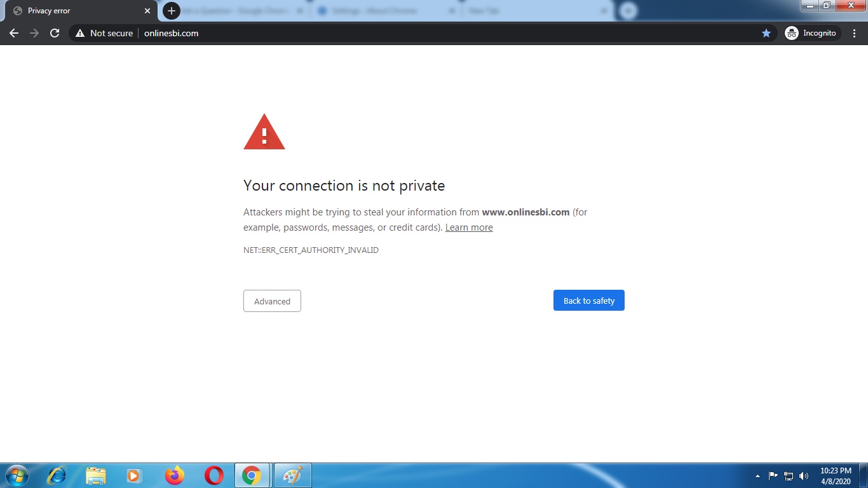Select Chrome in the taskbar
The height and width of the screenshot is (488, 868).
tap(252, 475)
